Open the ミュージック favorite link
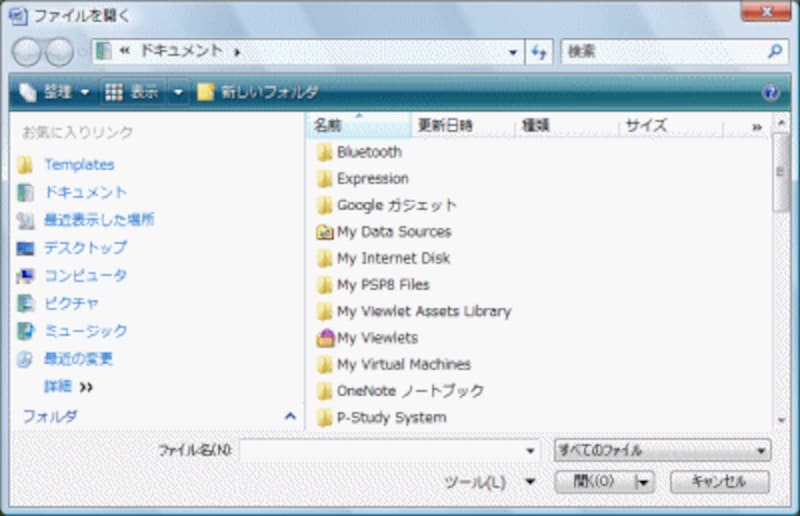The height and width of the screenshot is (516, 800). point(85,331)
